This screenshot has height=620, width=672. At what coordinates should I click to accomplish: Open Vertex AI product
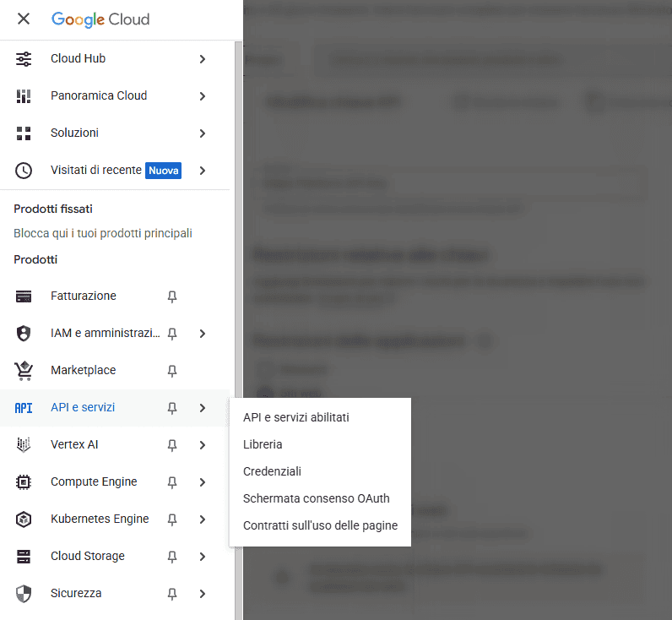point(115,445)
